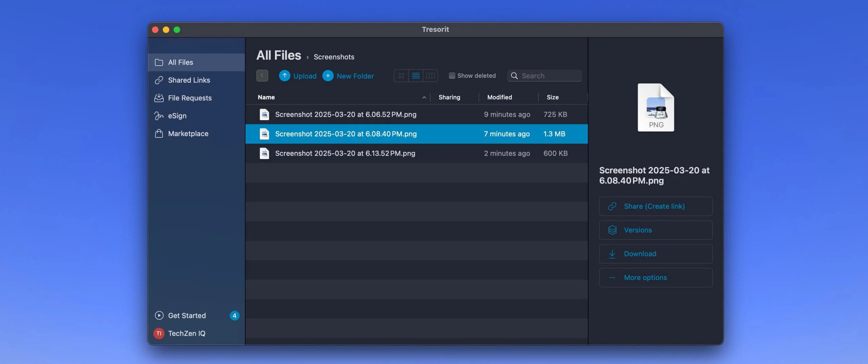868x364 pixels.
Task: Click the TechZen IQ account avatar
Action: click(x=158, y=333)
